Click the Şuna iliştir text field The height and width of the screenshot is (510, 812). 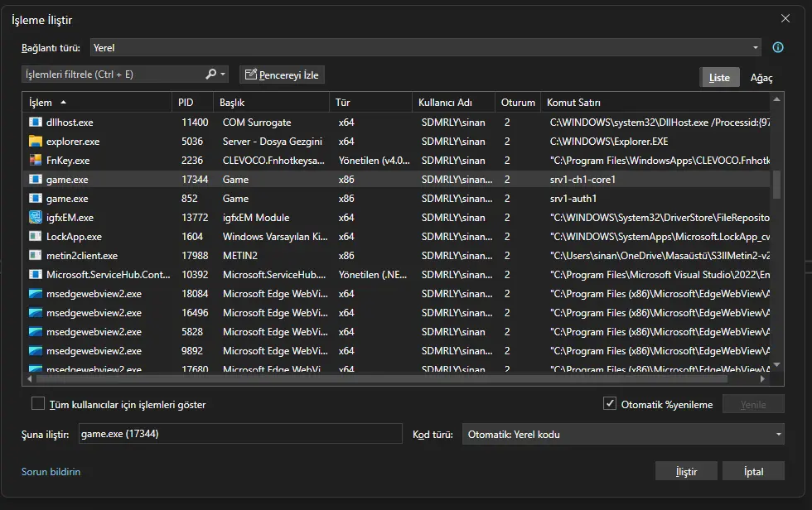coord(240,434)
